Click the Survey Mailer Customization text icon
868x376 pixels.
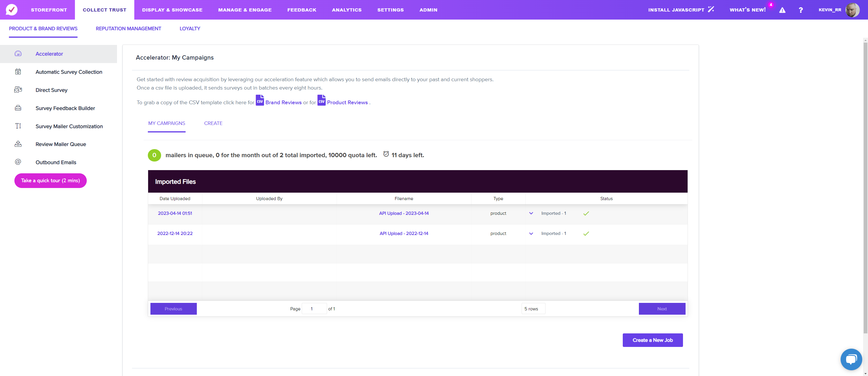pyautogui.click(x=18, y=126)
